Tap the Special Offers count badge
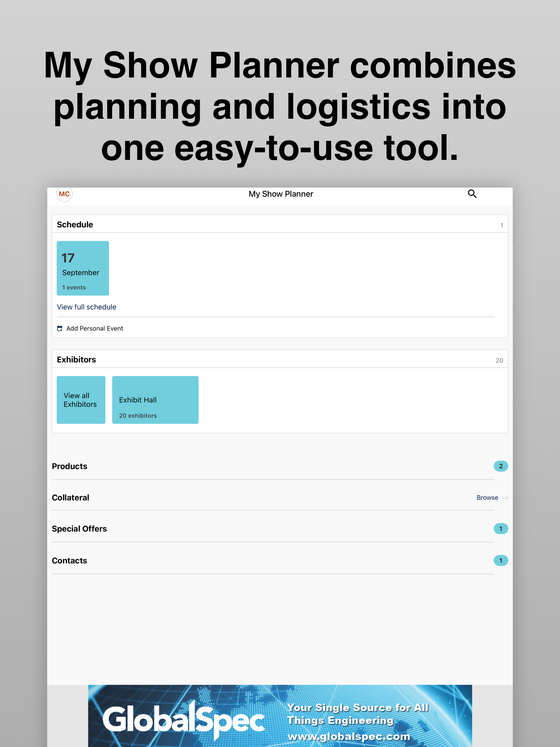This screenshot has height=747, width=560. pyautogui.click(x=501, y=529)
